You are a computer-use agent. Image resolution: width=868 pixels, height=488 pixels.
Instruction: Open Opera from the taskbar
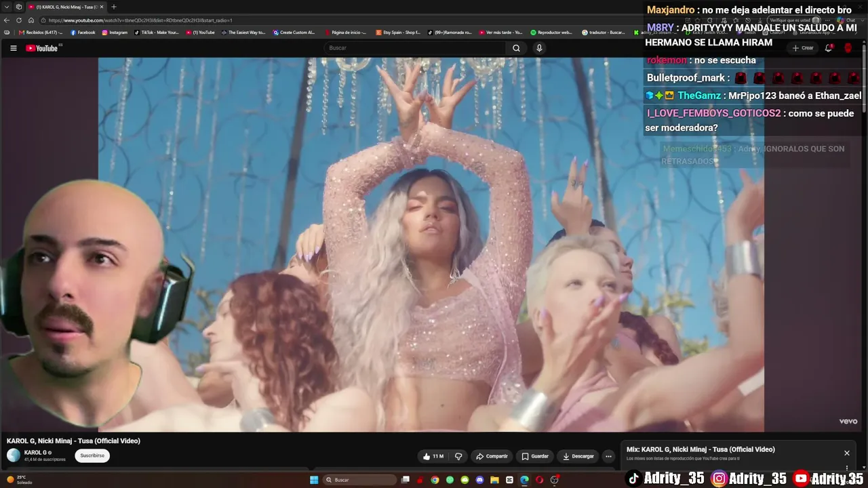(x=539, y=480)
